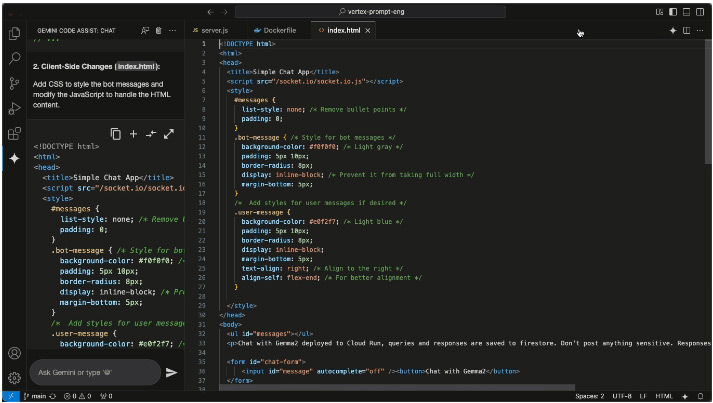Change the HTML language mode
Image resolution: width=713 pixels, height=403 pixels.
pos(664,396)
